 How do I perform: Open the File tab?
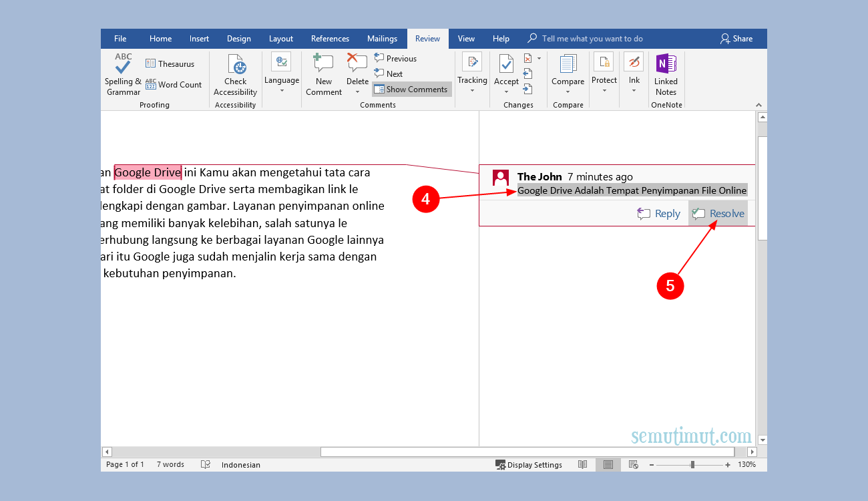click(120, 39)
